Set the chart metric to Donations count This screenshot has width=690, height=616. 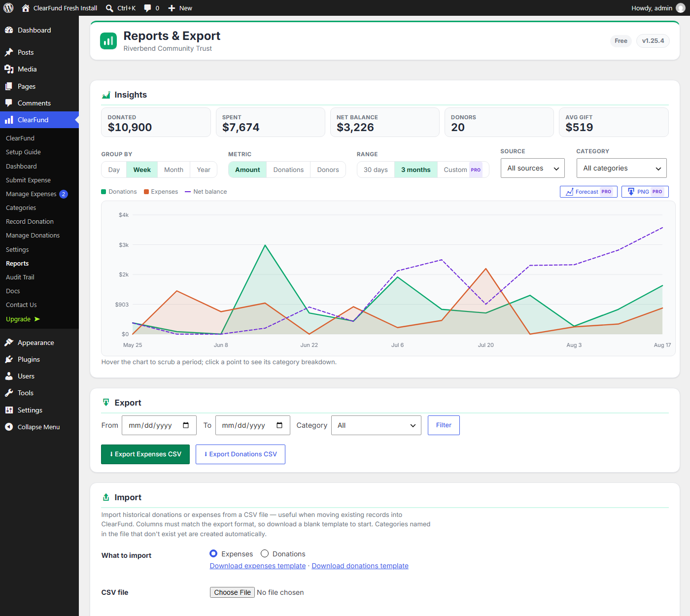pos(288,170)
